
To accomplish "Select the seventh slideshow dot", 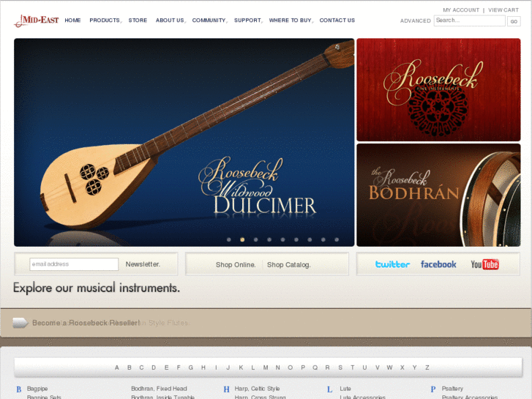I will click(x=310, y=239).
